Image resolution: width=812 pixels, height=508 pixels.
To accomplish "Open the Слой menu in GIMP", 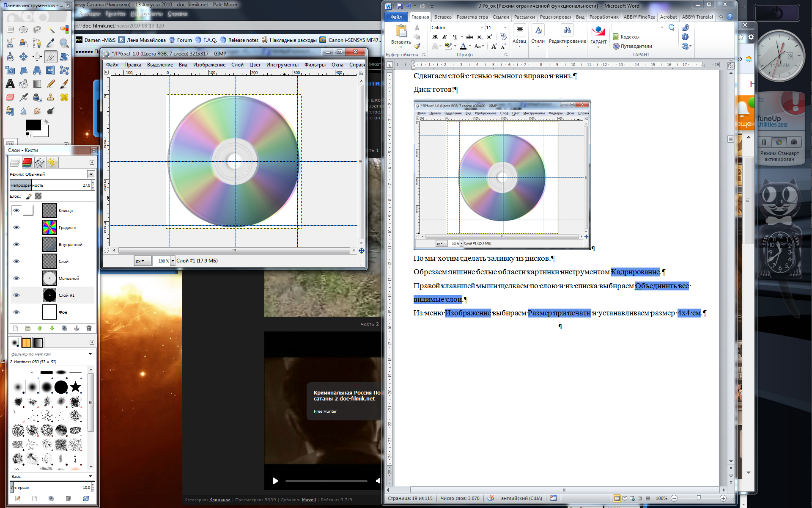I will click(237, 65).
